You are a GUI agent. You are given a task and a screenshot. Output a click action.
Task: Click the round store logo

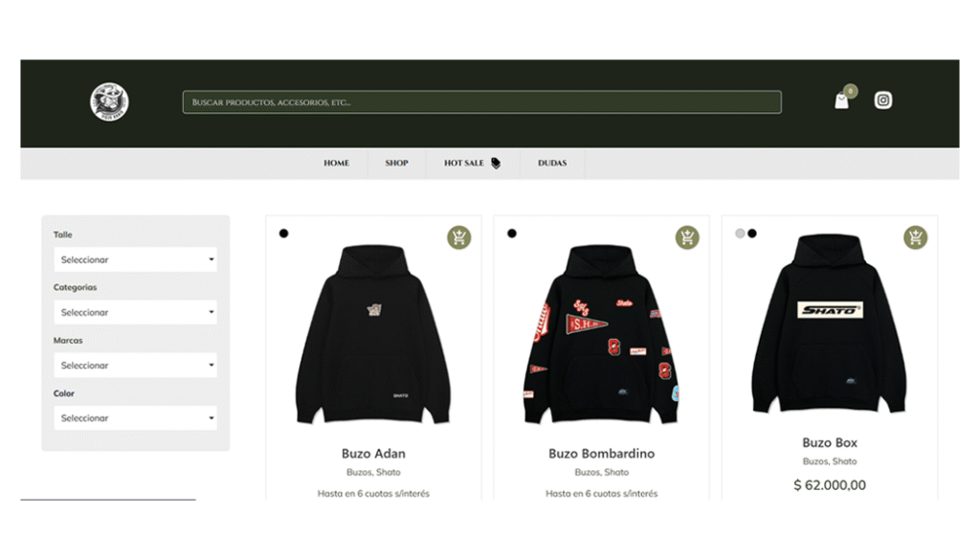(109, 101)
